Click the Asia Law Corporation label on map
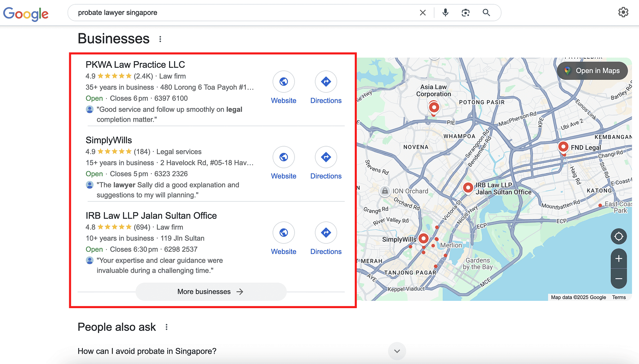This screenshot has width=639, height=364. tap(433, 90)
